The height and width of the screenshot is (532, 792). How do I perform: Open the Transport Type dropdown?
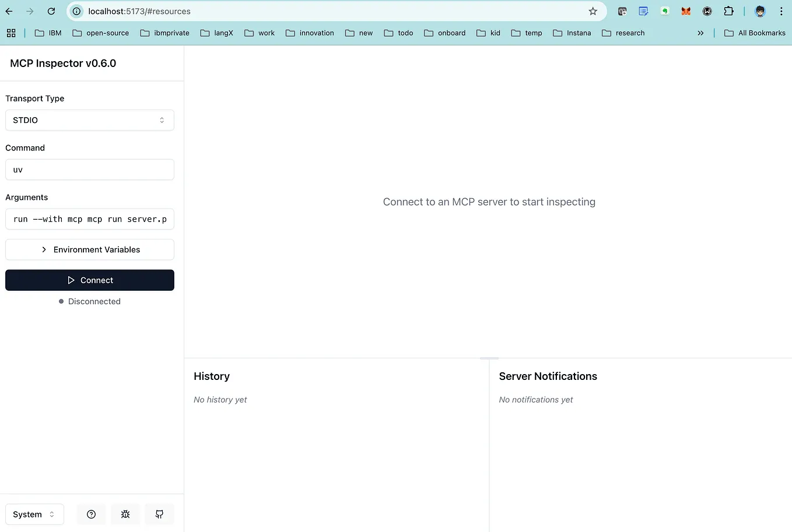pos(89,120)
